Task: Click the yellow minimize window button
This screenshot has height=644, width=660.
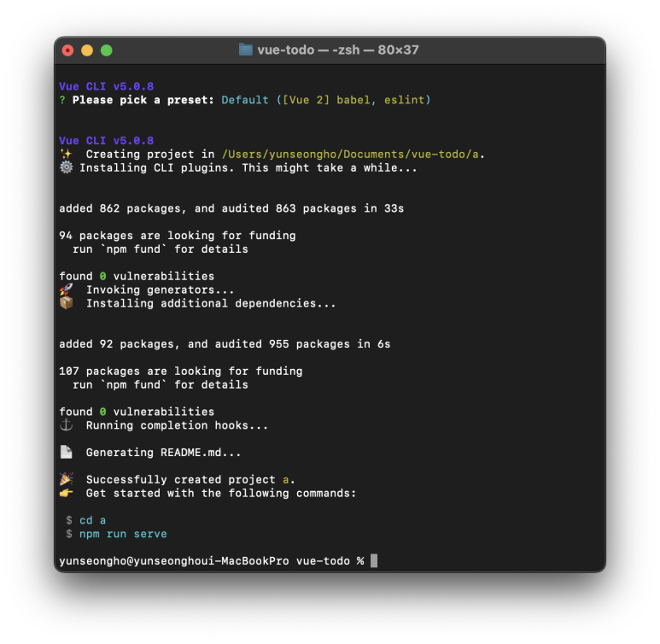Action: pyautogui.click(x=87, y=50)
